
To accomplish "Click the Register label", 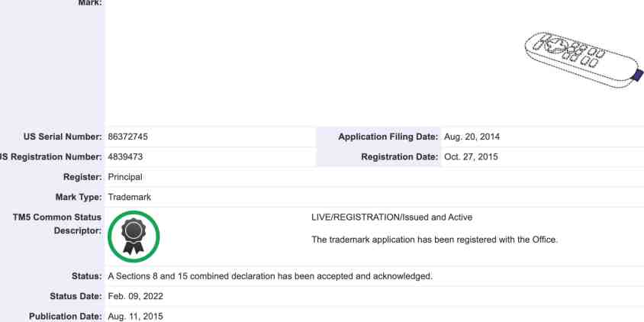I will tap(82, 177).
